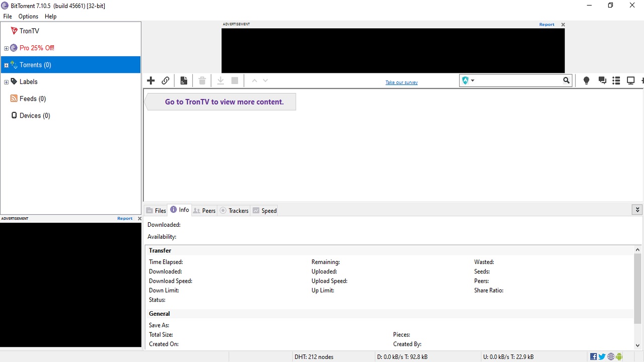The width and height of the screenshot is (644, 362).
Task: Stop torrent with the square stop icon
Action: [234, 80]
